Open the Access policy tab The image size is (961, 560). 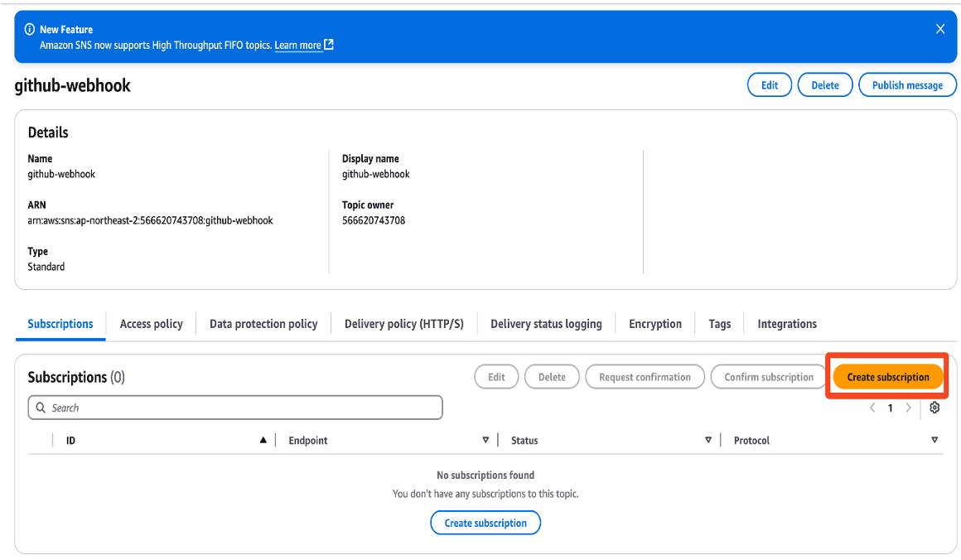pyautogui.click(x=152, y=324)
